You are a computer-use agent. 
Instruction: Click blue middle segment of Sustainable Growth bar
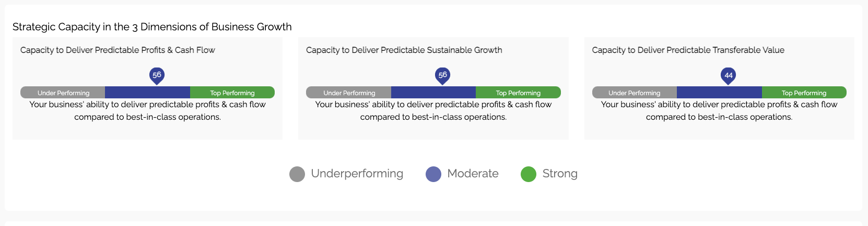coord(433,93)
